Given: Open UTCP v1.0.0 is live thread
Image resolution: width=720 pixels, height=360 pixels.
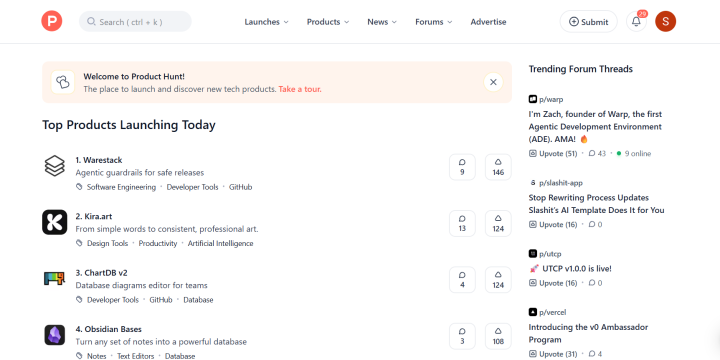Looking at the screenshot, I should (x=570, y=269).
